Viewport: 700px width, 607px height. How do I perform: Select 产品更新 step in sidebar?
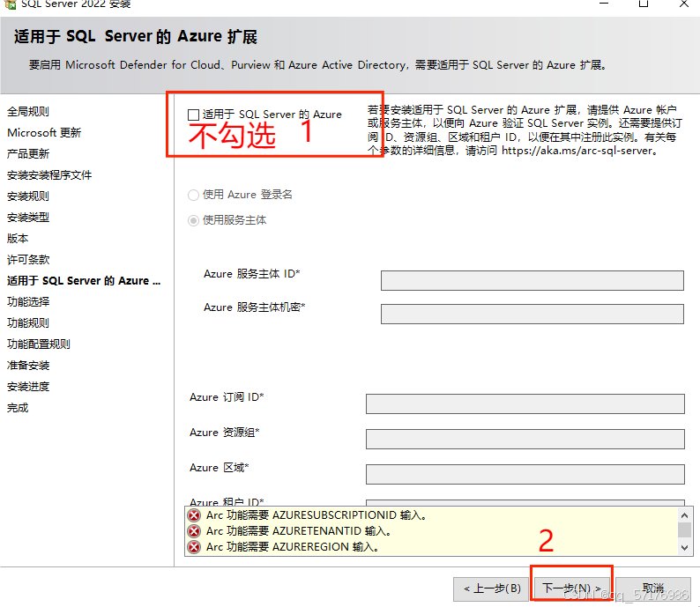(x=28, y=154)
